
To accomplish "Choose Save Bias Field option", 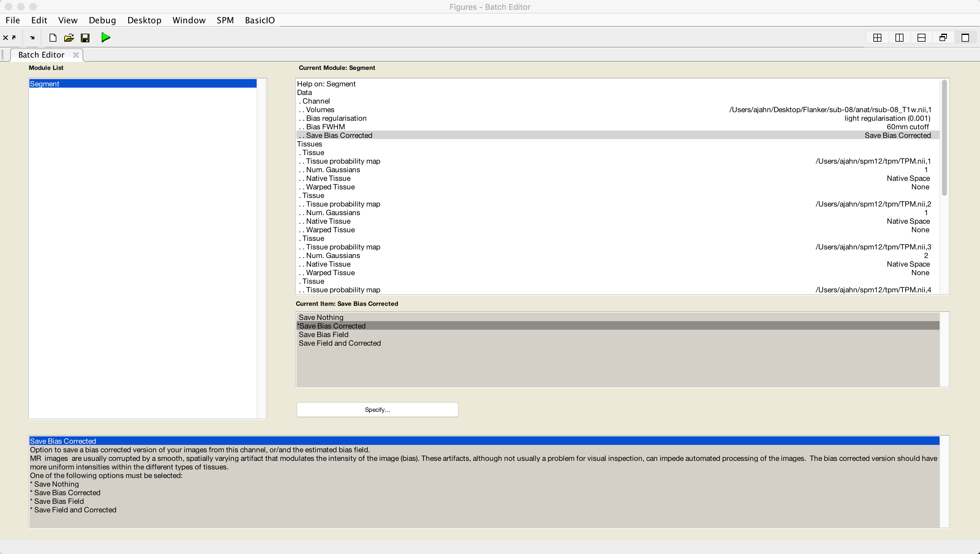I will tap(617, 334).
